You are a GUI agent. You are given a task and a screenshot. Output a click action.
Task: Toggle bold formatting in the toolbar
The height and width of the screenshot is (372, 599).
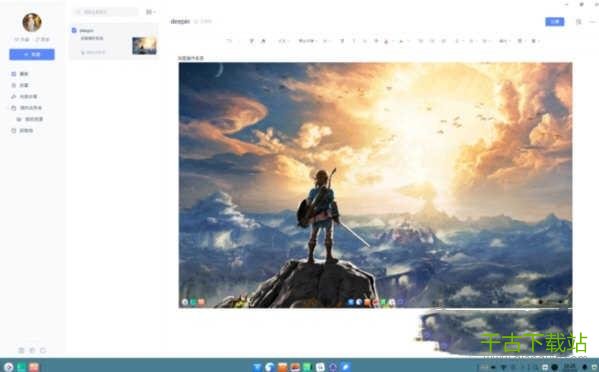[x=342, y=41]
